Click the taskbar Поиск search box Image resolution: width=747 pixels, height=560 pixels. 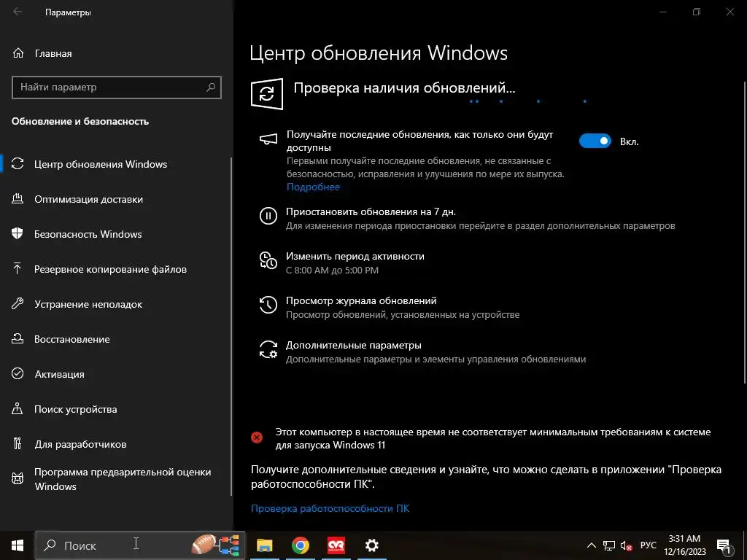coord(140,545)
